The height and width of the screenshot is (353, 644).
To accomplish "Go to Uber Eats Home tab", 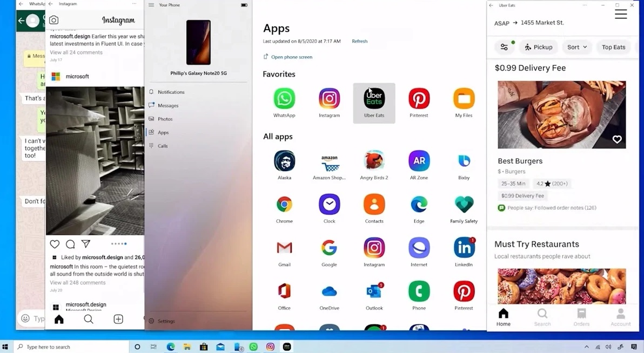I will tap(503, 317).
